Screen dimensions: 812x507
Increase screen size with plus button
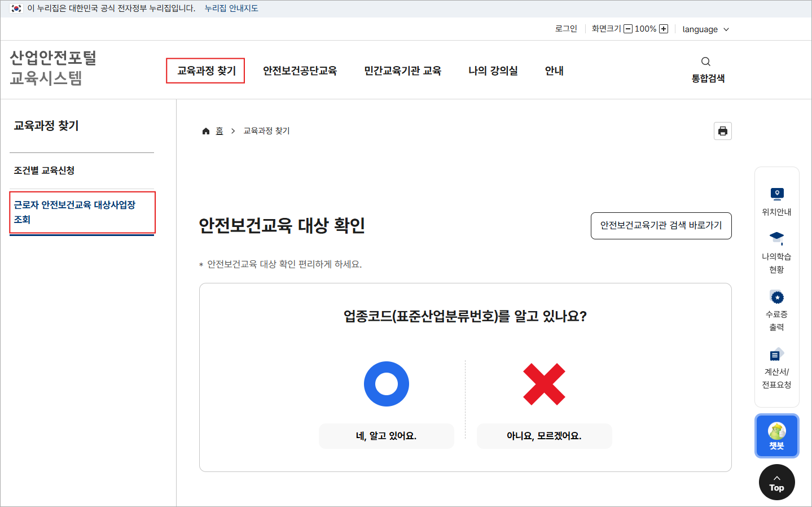(664, 29)
